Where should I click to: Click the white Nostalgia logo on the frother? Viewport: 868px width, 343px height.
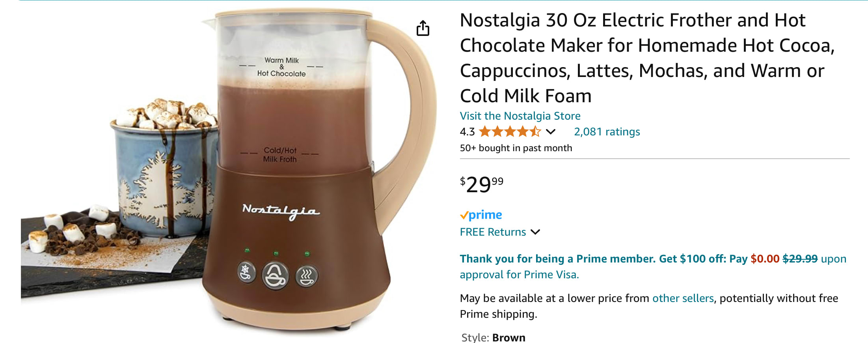pos(281,211)
